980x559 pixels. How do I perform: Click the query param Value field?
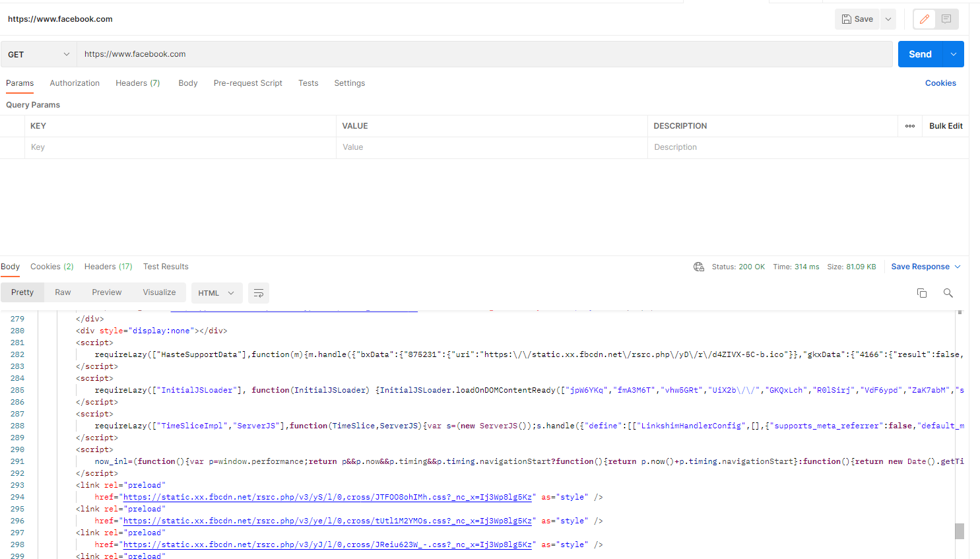click(x=492, y=147)
